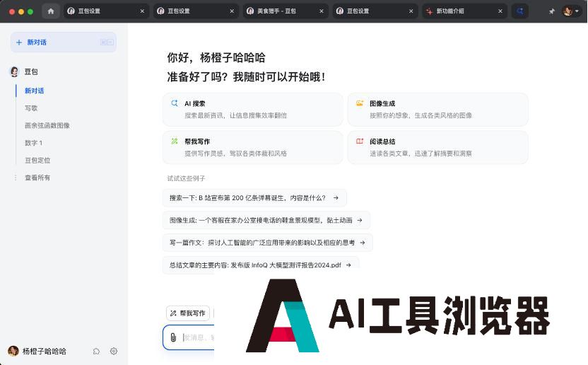Click the 试试这些例子 label
This screenshot has width=588, height=365.
pyautogui.click(x=186, y=178)
